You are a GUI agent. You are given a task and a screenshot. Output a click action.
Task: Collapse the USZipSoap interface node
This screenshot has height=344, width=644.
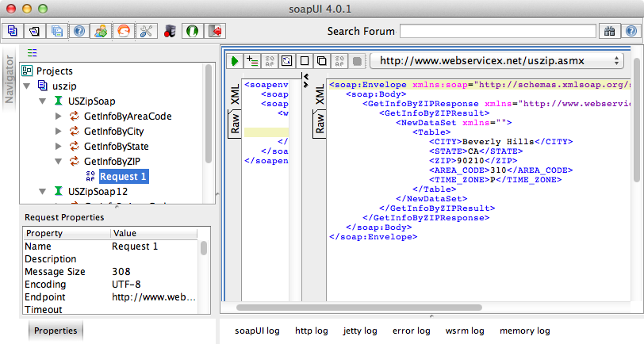coord(43,101)
